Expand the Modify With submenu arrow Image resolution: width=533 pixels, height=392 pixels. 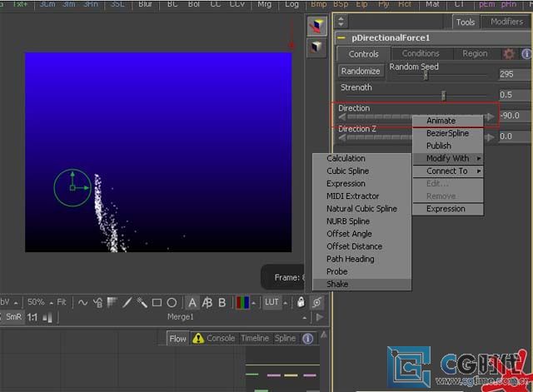(x=479, y=158)
